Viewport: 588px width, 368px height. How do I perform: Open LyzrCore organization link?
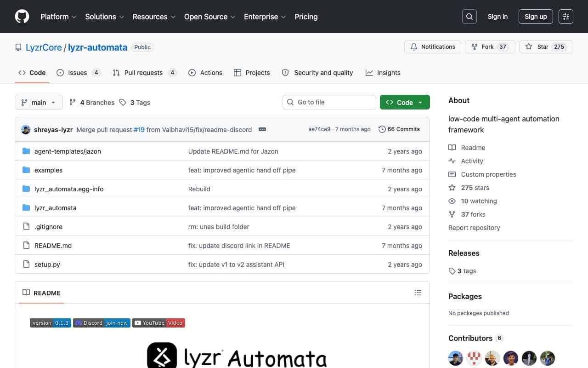pos(44,47)
